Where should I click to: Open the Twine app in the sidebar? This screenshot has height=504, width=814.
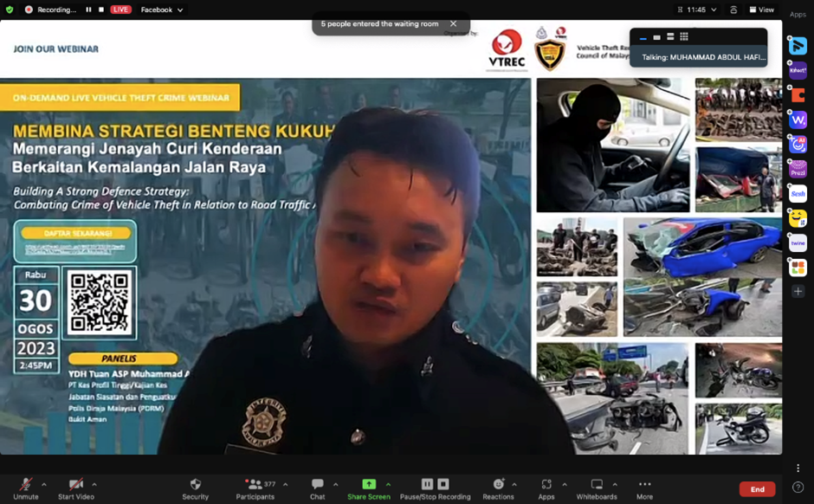pyautogui.click(x=798, y=243)
